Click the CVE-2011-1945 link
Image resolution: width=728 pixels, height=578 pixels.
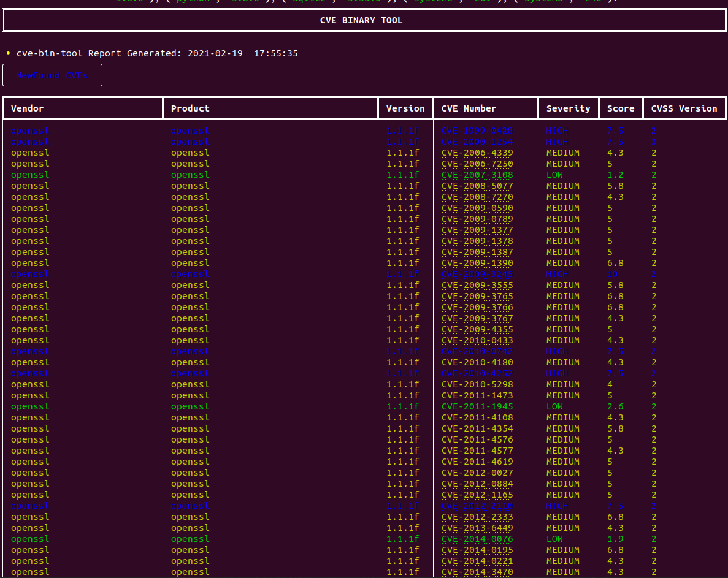pyautogui.click(x=477, y=406)
